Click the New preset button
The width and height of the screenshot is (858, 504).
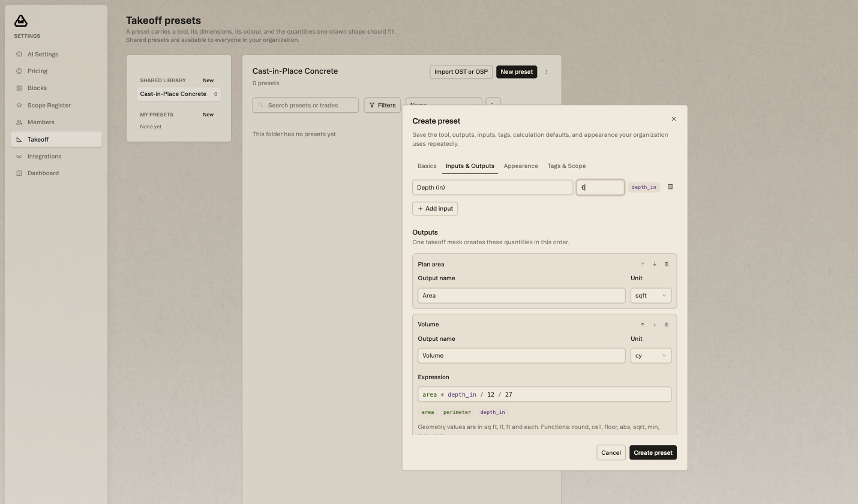pyautogui.click(x=517, y=72)
